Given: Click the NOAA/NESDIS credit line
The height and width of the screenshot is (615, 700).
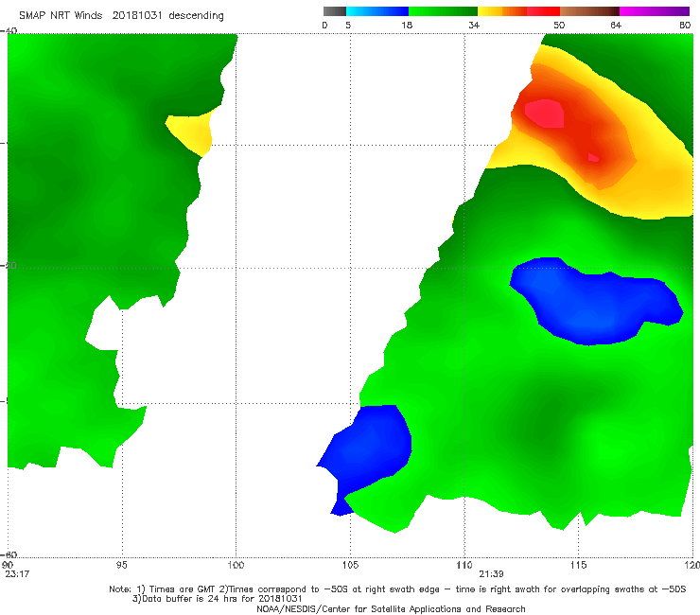Looking at the screenshot, I should [391, 608].
